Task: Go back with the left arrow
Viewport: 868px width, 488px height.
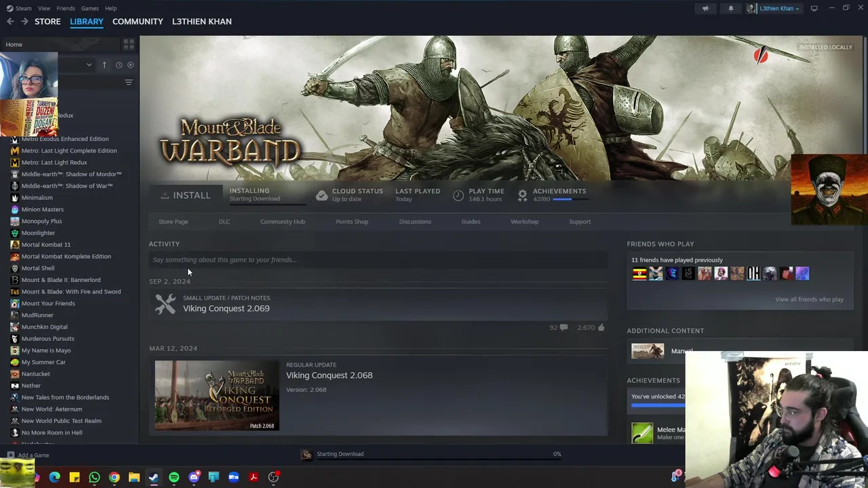Action: (10, 22)
